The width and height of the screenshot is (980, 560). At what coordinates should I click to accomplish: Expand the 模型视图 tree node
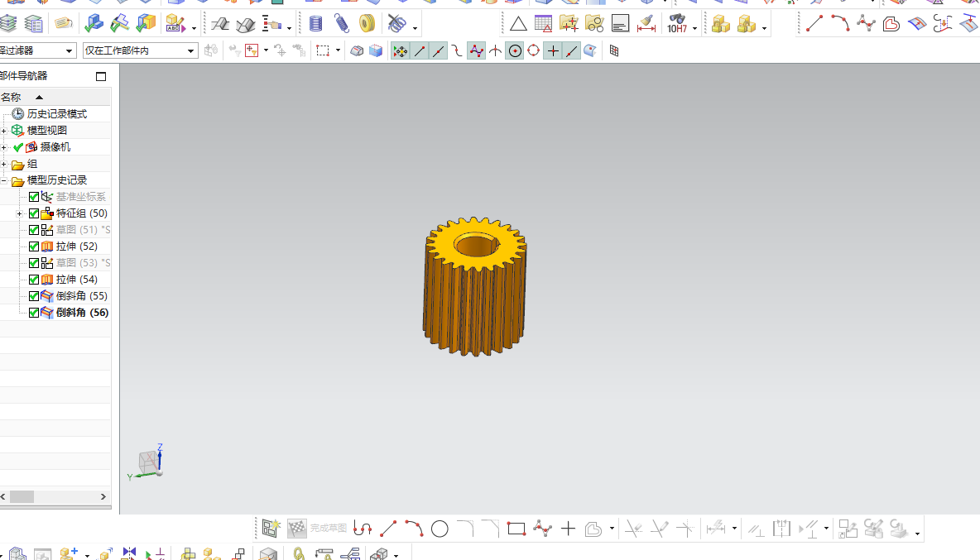pyautogui.click(x=4, y=131)
